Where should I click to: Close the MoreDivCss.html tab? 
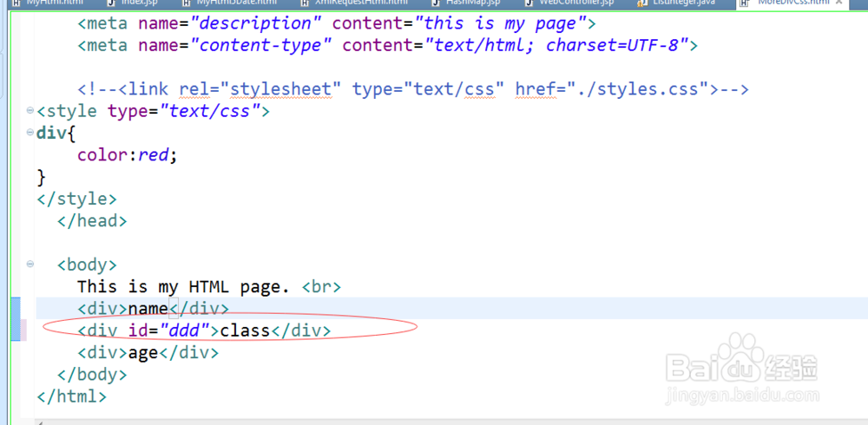pos(838,3)
